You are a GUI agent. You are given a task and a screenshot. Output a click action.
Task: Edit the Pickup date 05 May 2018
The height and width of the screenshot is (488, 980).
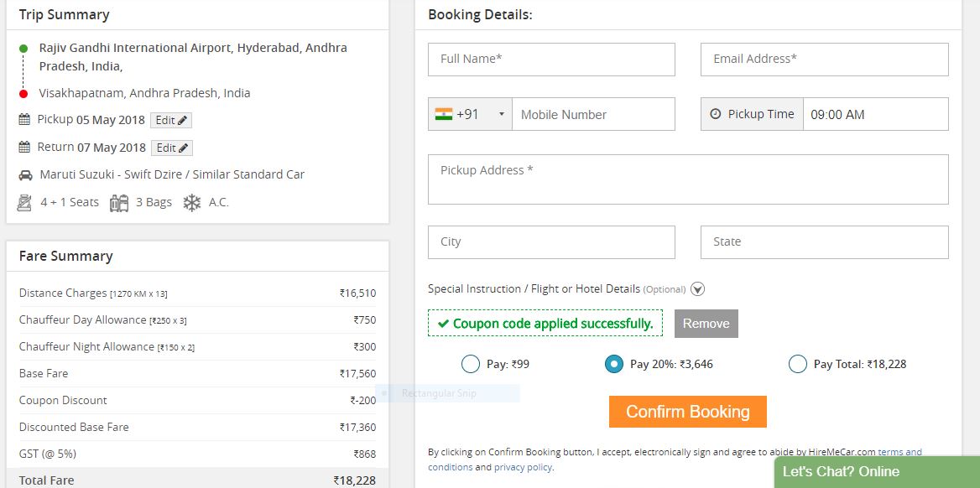click(x=171, y=121)
